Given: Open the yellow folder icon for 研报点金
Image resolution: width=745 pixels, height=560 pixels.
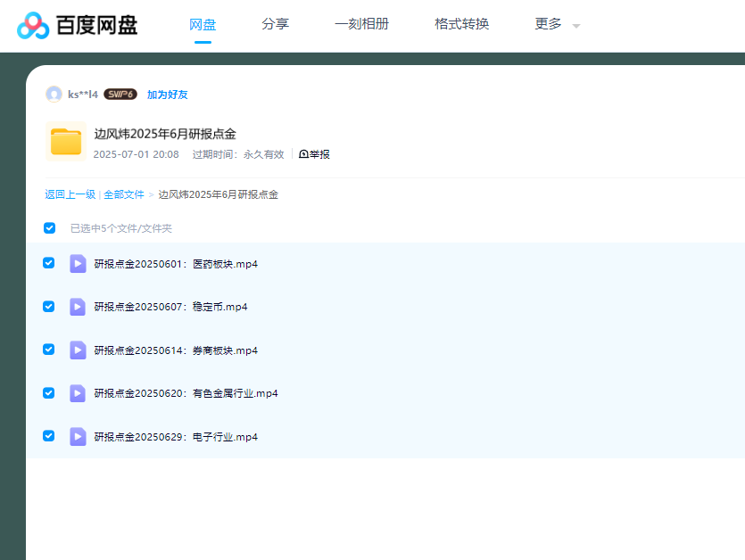Looking at the screenshot, I should click(x=64, y=141).
